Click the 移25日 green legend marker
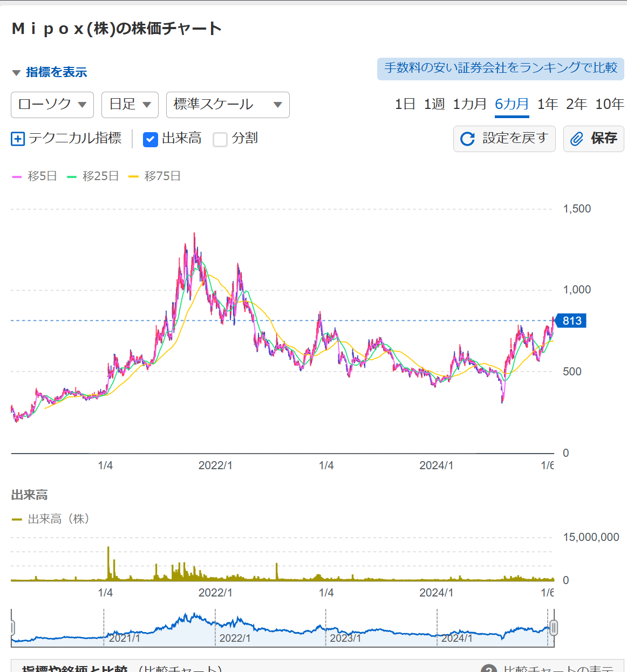 (72, 176)
